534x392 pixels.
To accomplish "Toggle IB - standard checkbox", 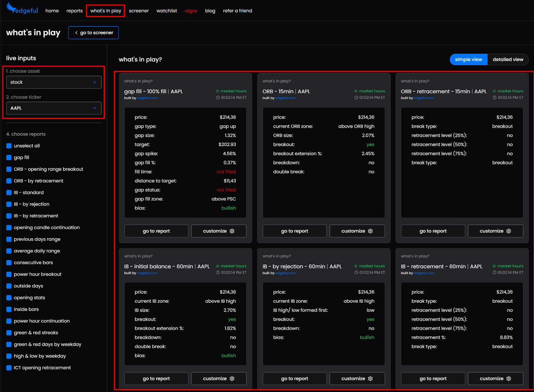I will click(x=9, y=193).
